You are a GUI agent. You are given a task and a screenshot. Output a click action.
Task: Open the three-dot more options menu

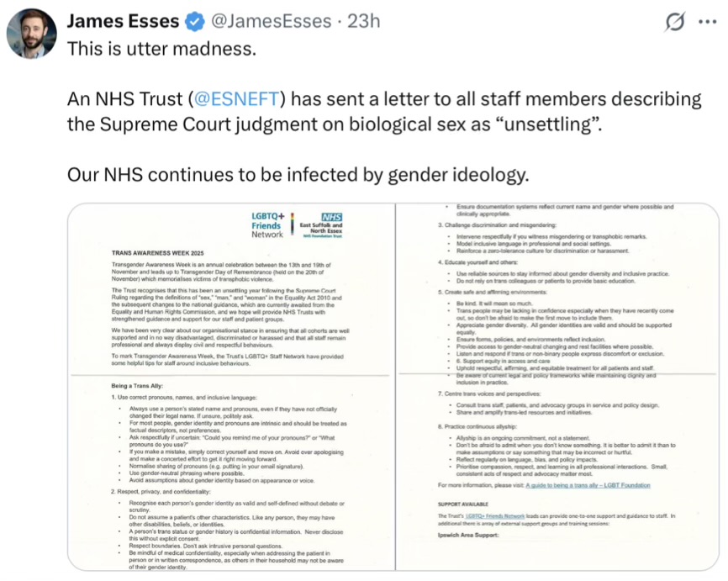click(x=708, y=22)
